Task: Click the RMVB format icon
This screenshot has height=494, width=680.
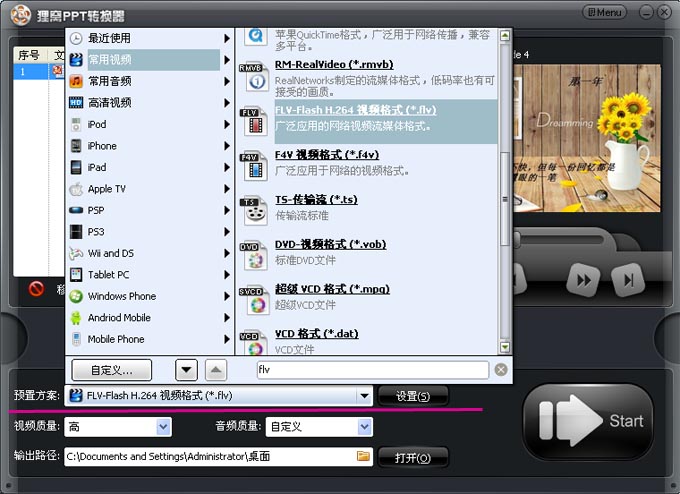Action: pyautogui.click(x=254, y=77)
